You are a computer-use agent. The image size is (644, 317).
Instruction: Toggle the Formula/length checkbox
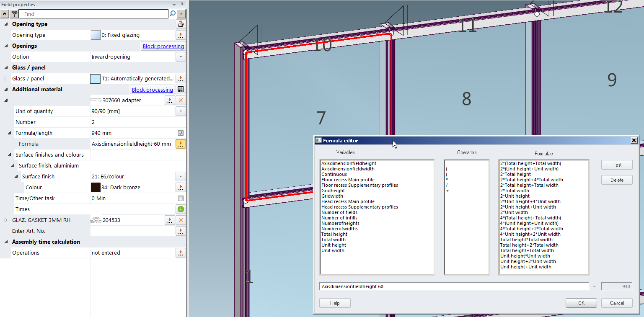point(181,133)
